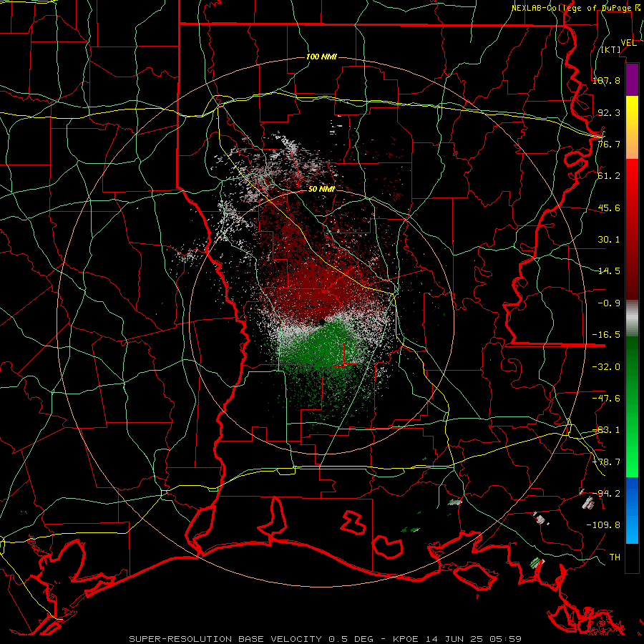Pick the blue segment of velocity color bar

[632, 510]
